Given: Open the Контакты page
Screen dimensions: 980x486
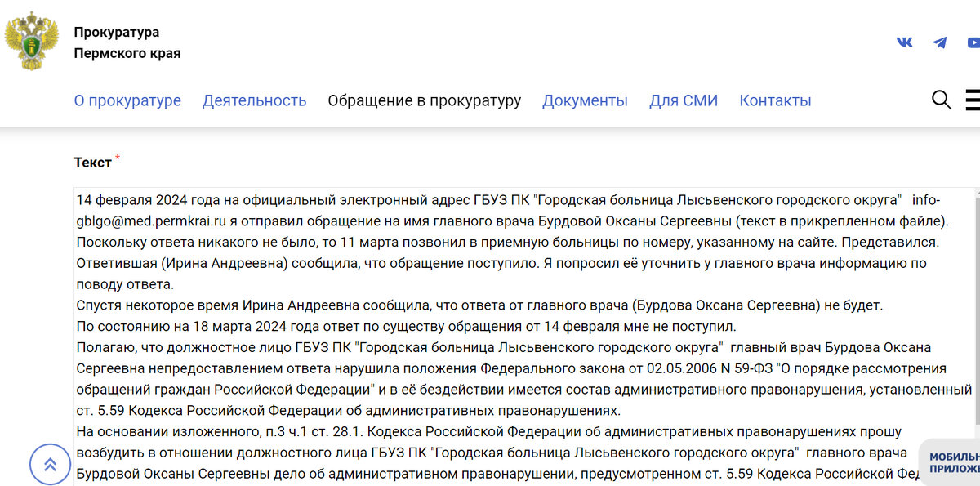Looking at the screenshot, I should (x=775, y=100).
